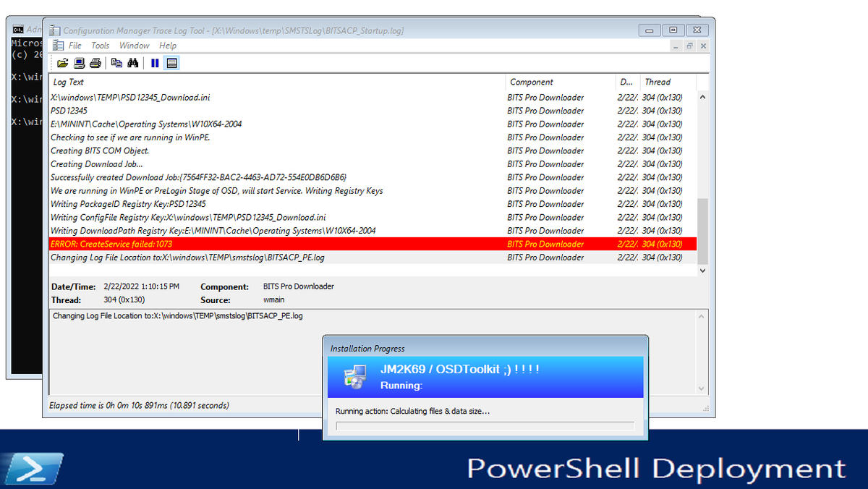Click the Installation Progress dialog title bar

[x=485, y=348]
